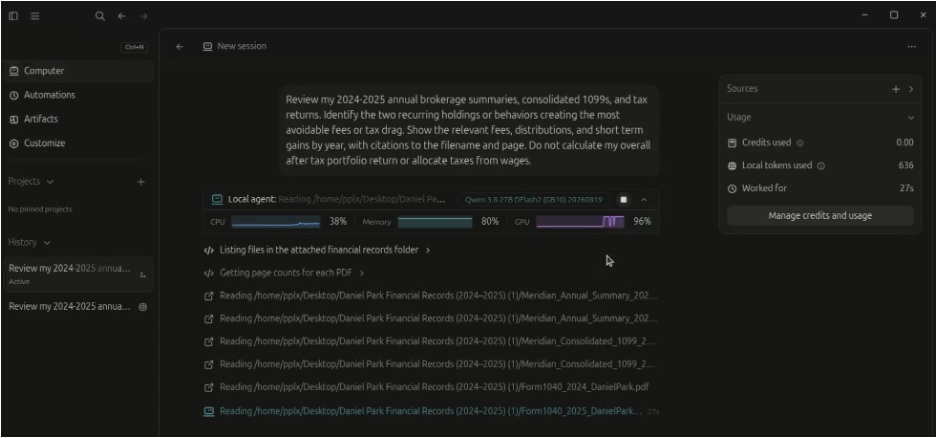Select Computer in the sidebar
This screenshot has height=438, width=936.
coord(78,71)
